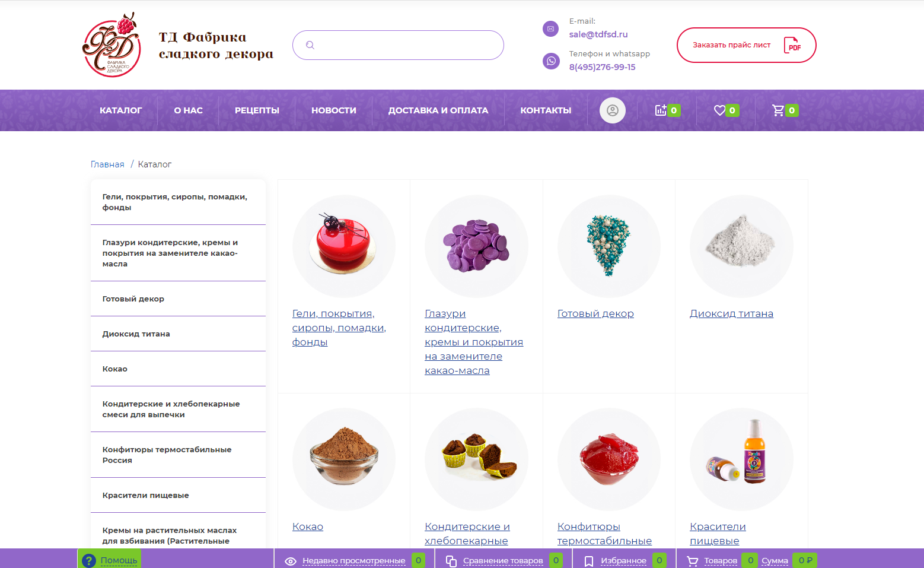Click the Заказать прайс лист button
Screen dimensions: 924x568
point(747,45)
